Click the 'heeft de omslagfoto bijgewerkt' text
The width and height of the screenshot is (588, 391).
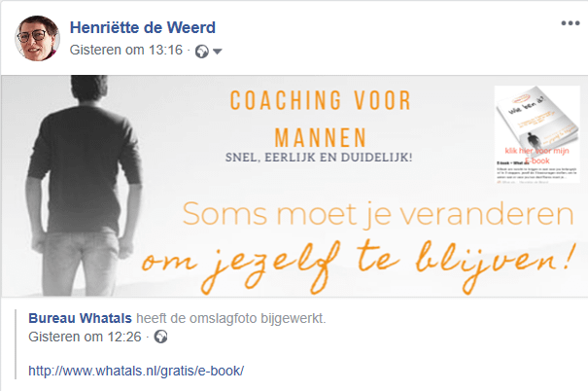click(231, 318)
